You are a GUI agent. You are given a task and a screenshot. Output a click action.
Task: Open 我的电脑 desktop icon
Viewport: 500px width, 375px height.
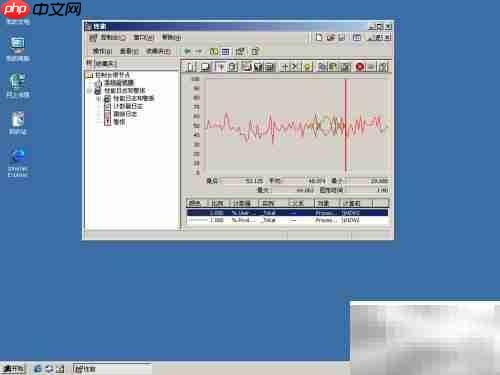click(18, 50)
